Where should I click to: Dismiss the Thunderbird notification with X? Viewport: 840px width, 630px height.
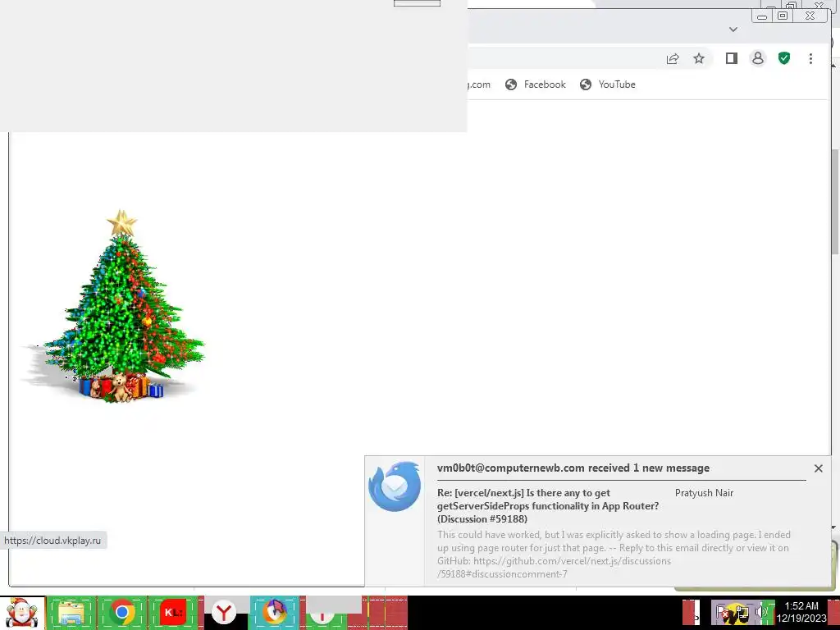tap(818, 468)
